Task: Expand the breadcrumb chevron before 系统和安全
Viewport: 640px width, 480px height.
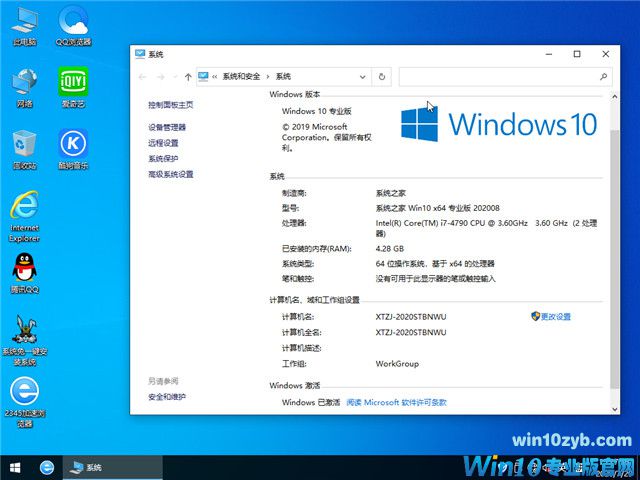Action: pos(214,77)
